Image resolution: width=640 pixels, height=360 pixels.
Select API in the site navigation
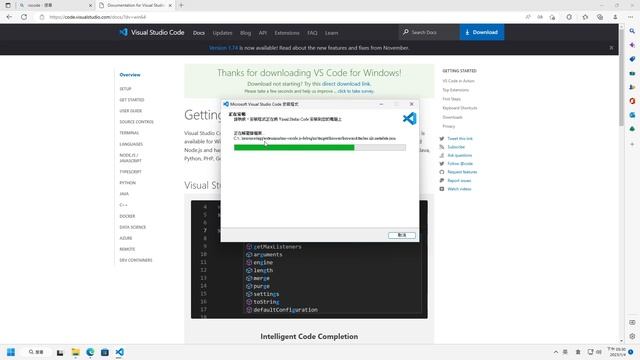(262, 33)
